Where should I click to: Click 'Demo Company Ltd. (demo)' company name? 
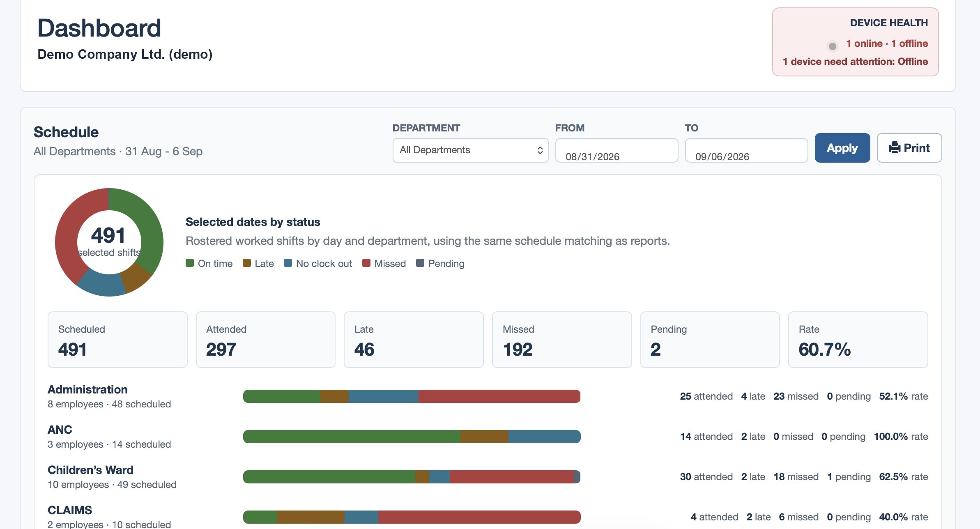(125, 54)
